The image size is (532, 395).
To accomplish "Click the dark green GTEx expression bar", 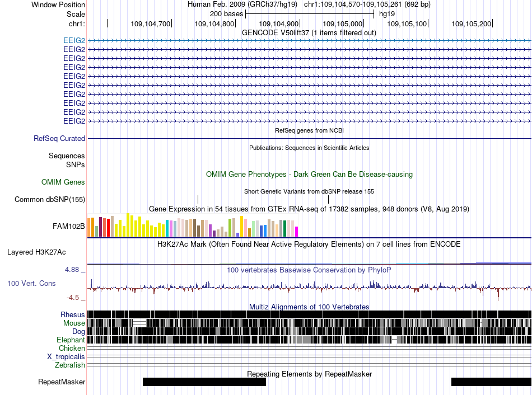I will [285, 228].
